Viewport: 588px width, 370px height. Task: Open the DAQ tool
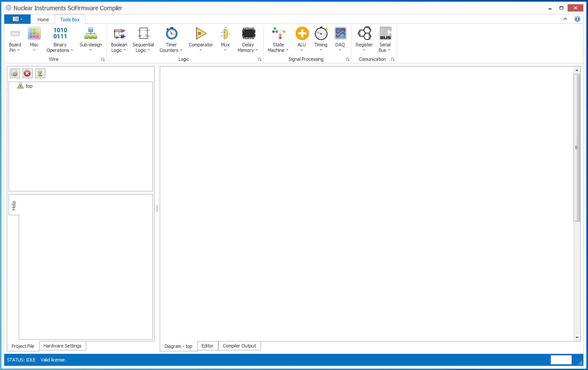[340, 40]
